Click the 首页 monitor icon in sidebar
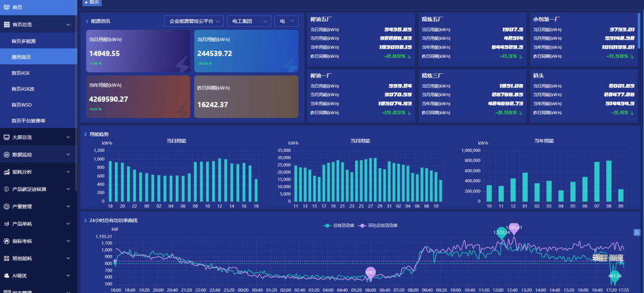The height and width of the screenshot is (293, 644). click(x=7, y=7)
